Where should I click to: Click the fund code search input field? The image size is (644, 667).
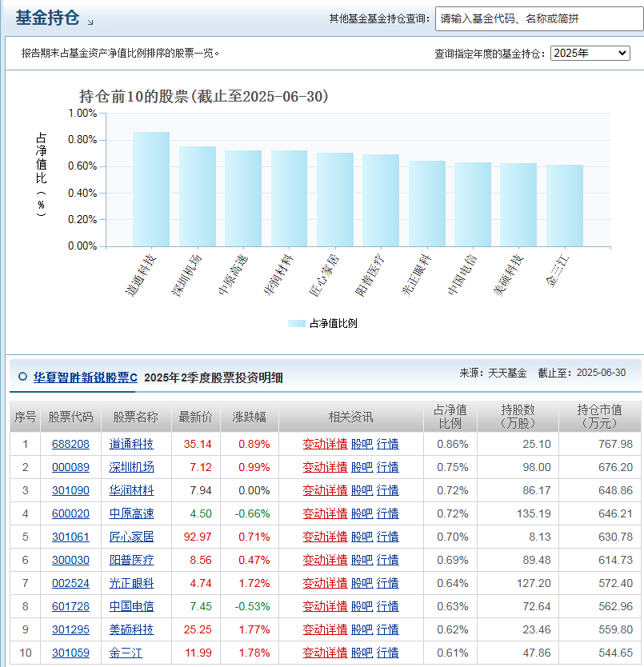(x=539, y=18)
